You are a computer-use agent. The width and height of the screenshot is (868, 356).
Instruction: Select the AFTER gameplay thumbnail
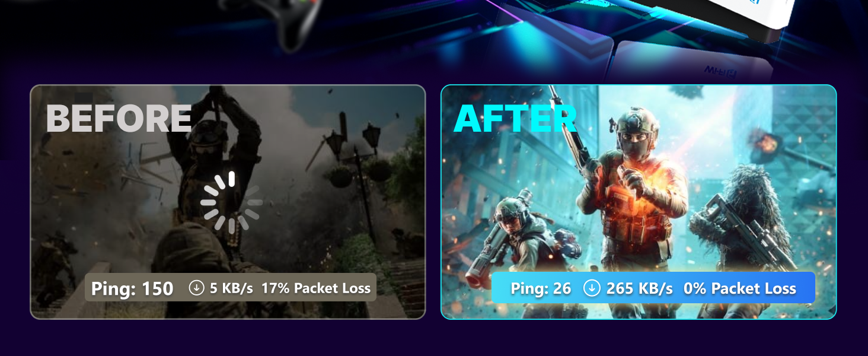point(639,202)
